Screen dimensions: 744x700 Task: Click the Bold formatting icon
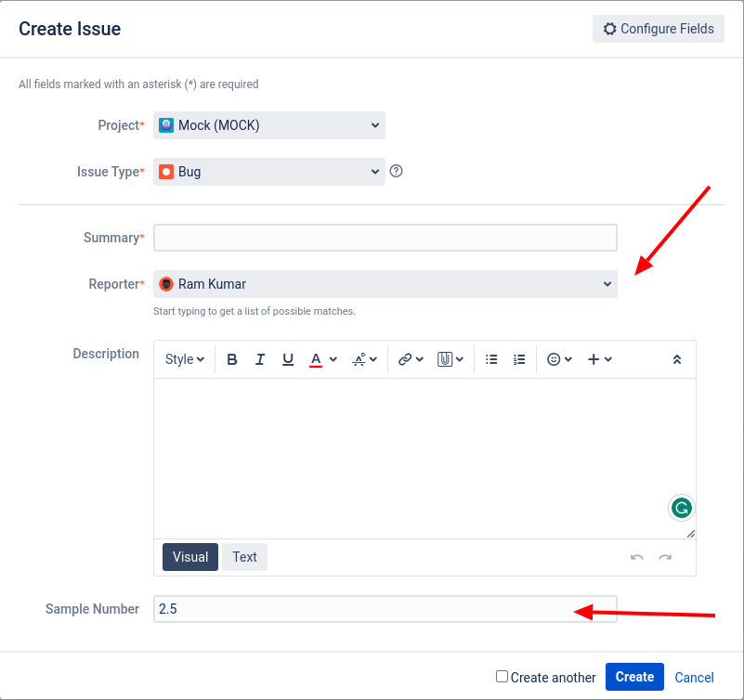point(232,359)
